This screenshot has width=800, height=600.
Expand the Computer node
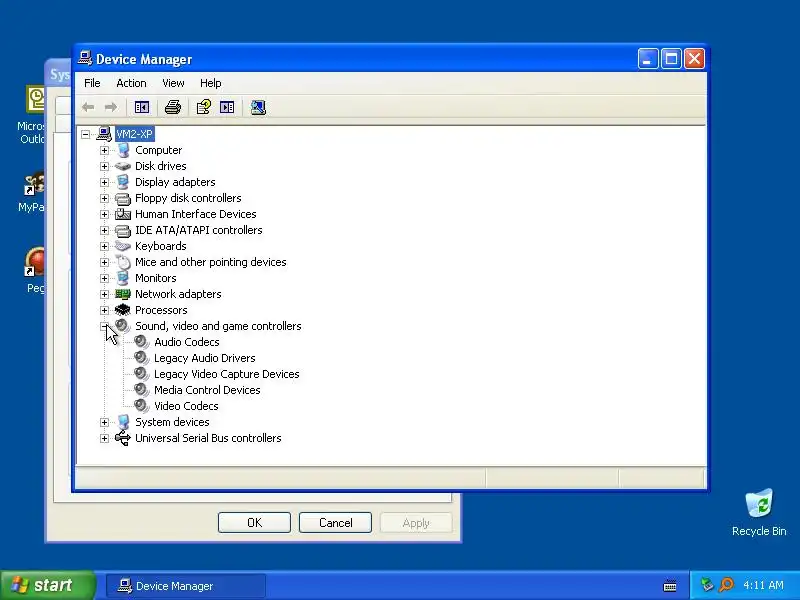tap(105, 151)
